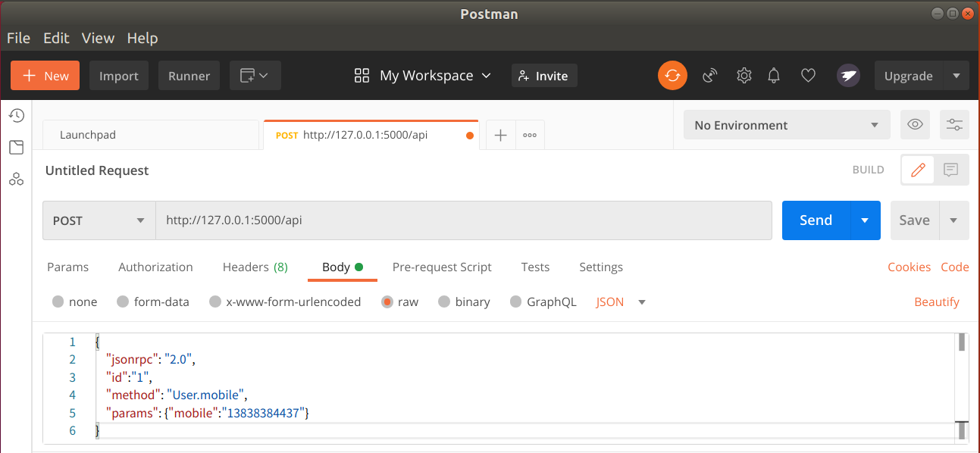Open the Tests tab

[535, 267]
